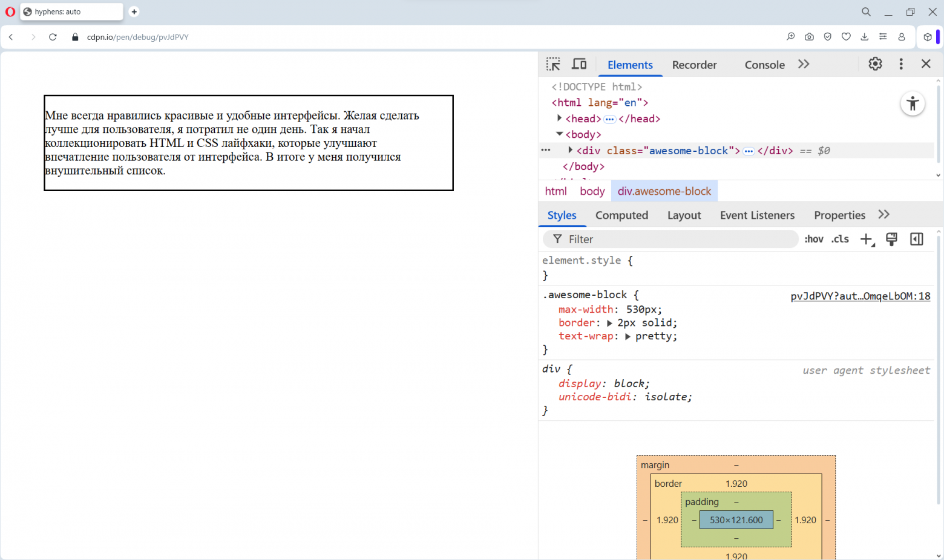The width and height of the screenshot is (944, 560).
Task: Open DevTools settings gear
Action: pyautogui.click(x=875, y=64)
